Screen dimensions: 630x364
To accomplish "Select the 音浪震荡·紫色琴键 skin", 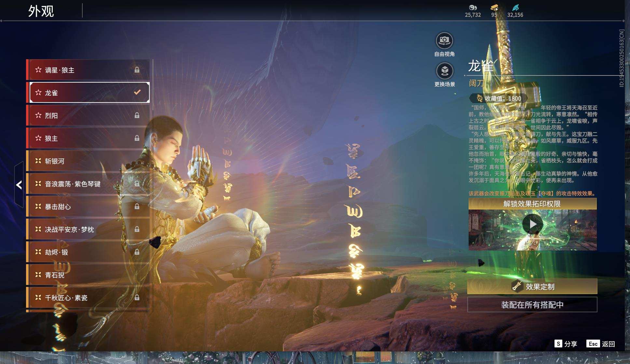I will point(88,184).
